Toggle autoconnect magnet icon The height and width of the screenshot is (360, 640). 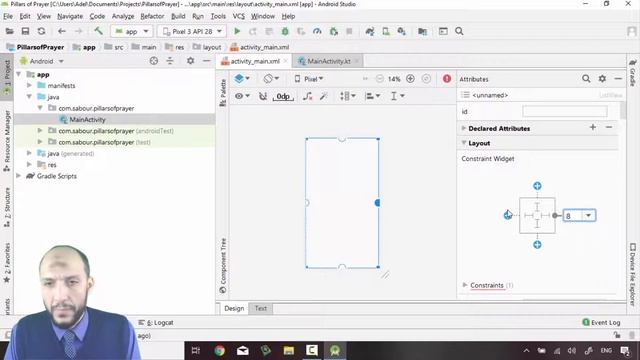(x=263, y=96)
